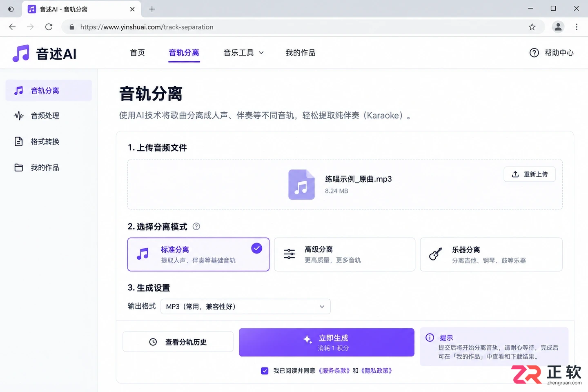The height and width of the screenshot is (392, 588).
Task: Open the browser profile avatar
Action: point(558,27)
